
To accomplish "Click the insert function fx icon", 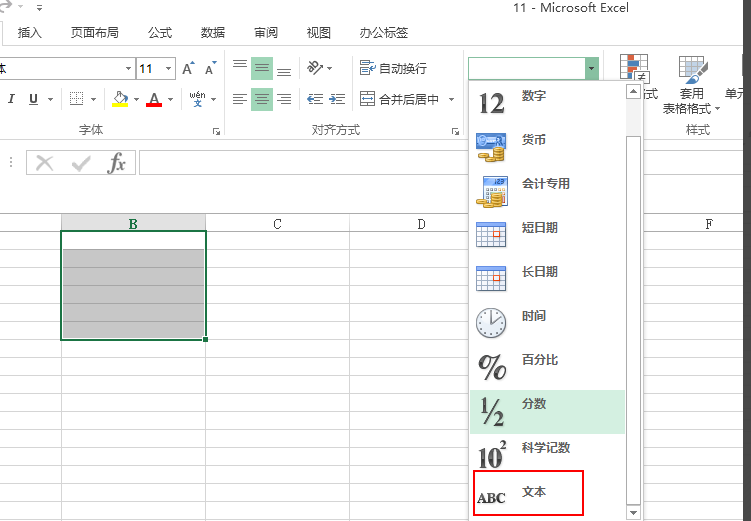I will (116, 163).
